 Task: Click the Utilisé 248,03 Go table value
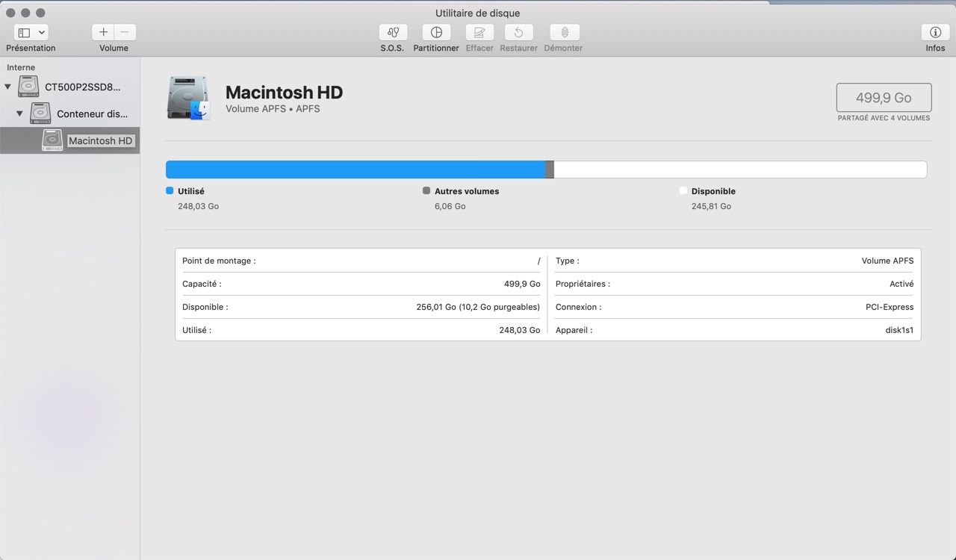pos(520,330)
